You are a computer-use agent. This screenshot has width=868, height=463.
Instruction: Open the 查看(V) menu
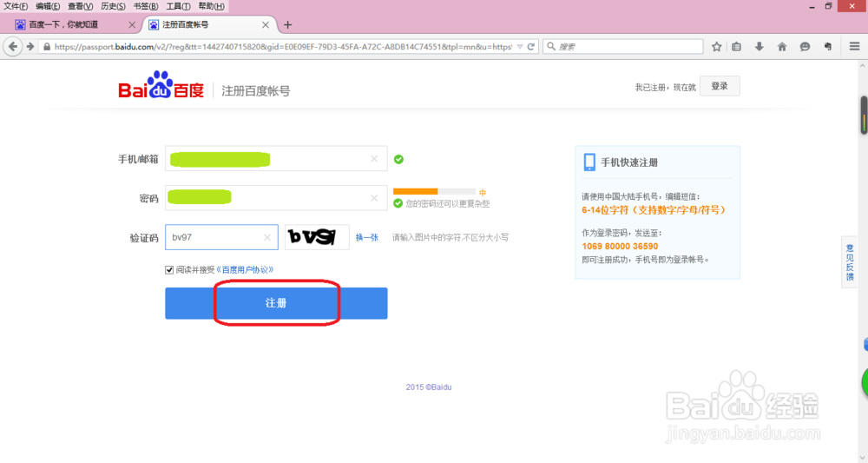point(80,6)
